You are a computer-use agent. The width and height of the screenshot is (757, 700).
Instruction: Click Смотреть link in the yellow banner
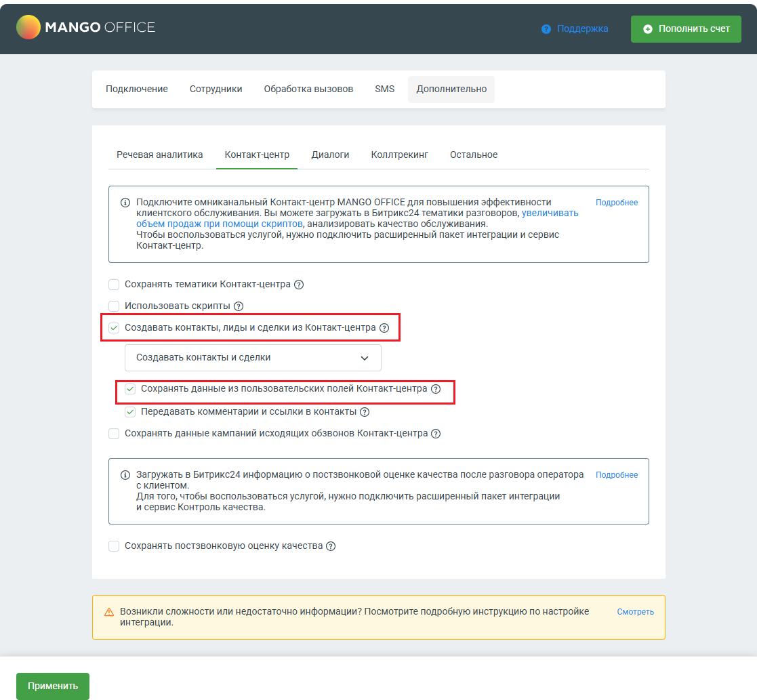[635, 612]
